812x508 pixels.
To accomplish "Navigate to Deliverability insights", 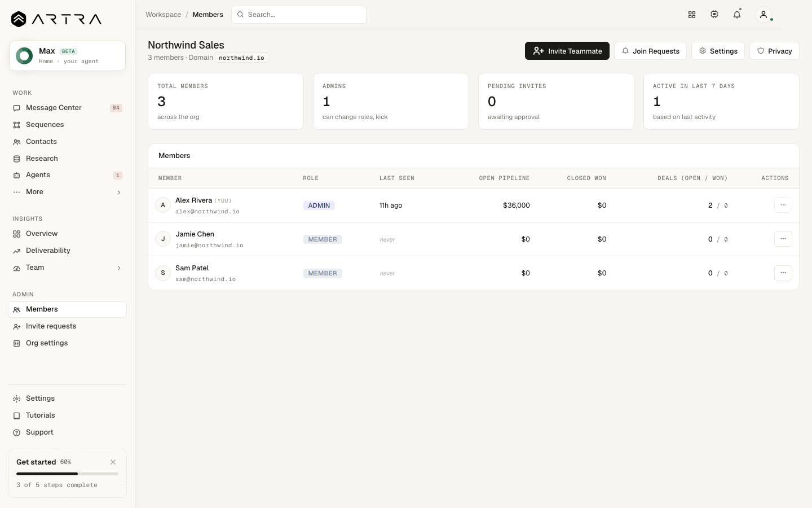I will coord(67,251).
